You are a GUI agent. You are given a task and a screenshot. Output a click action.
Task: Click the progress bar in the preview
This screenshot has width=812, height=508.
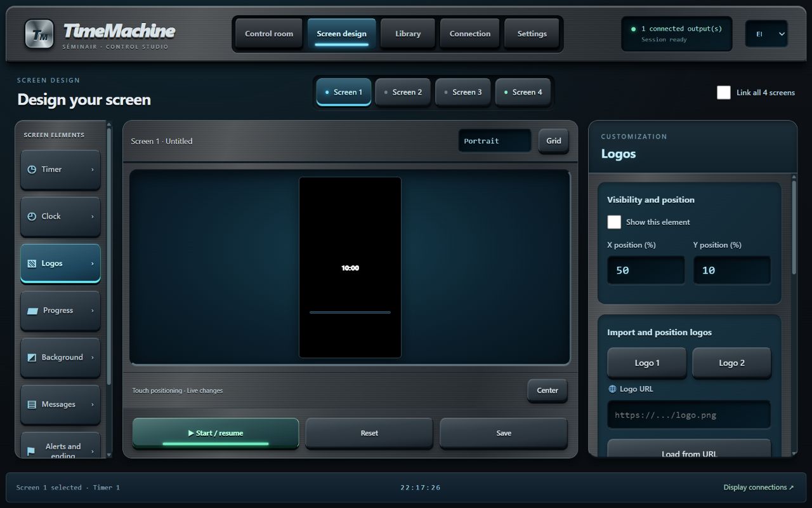pyautogui.click(x=350, y=312)
